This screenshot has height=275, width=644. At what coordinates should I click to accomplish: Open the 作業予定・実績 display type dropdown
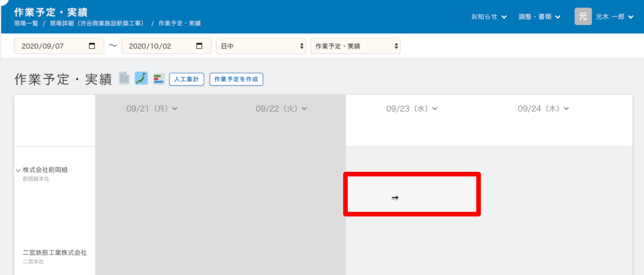click(x=355, y=46)
